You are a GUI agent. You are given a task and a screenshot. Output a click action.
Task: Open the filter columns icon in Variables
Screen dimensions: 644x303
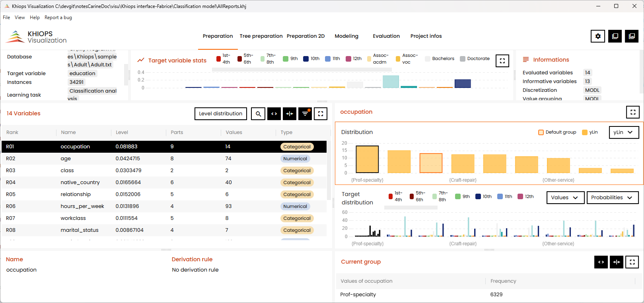click(305, 114)
